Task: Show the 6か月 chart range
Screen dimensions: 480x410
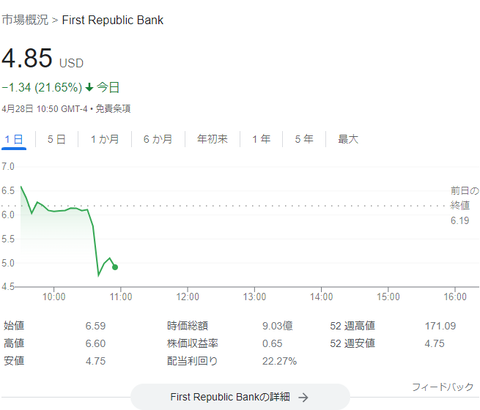Action: [x=158, y=139]
